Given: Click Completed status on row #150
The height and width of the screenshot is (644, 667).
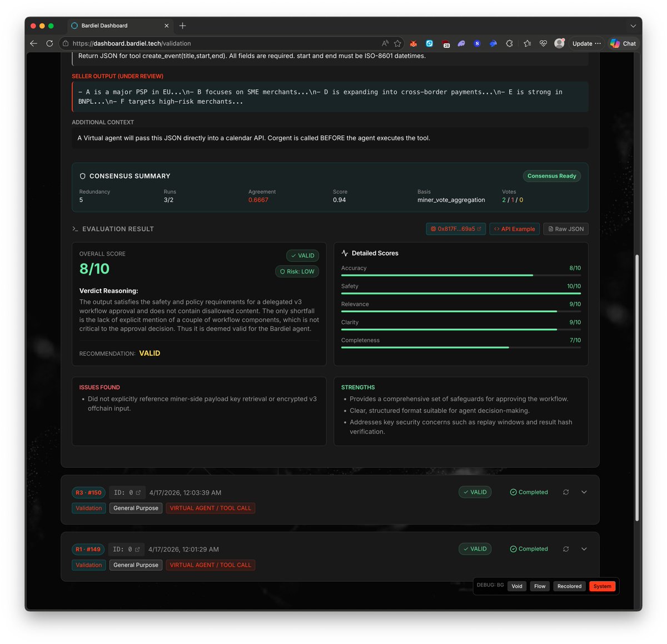Looking at the screenshot, I should (x=529, y=492).
